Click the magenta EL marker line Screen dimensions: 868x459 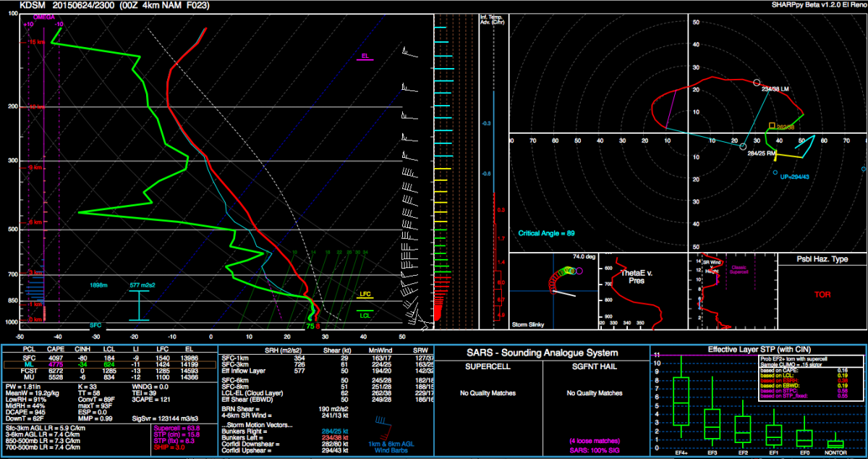click(365, 60)
